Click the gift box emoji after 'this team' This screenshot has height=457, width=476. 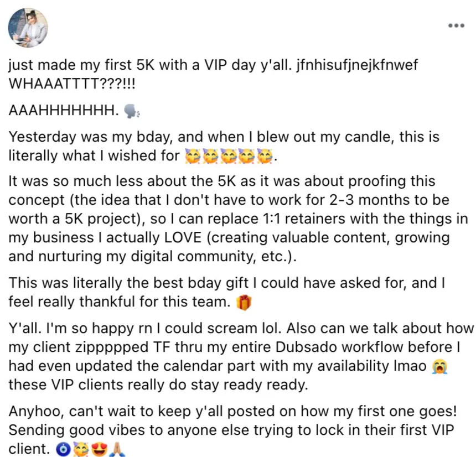(244, 302)
